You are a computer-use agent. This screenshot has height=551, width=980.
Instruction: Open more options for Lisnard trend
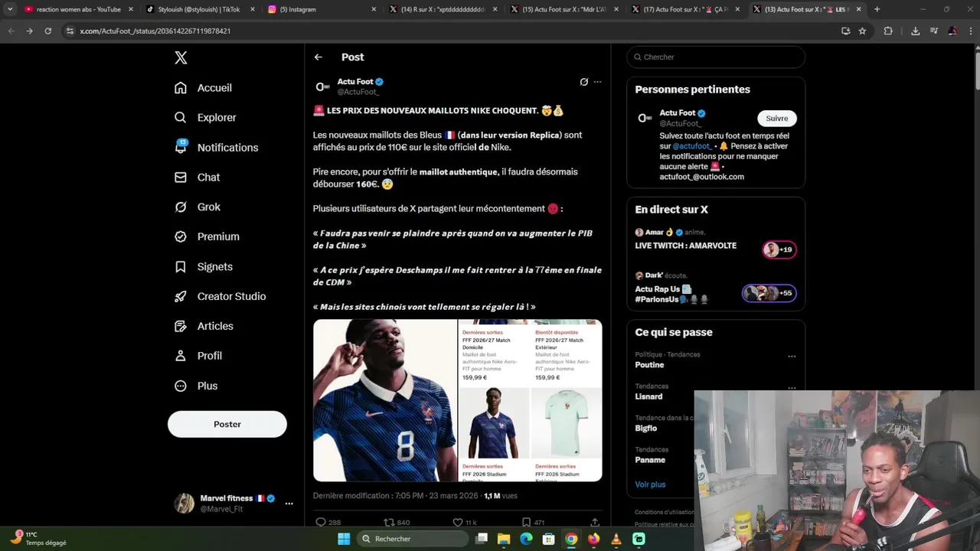(792, 387)
